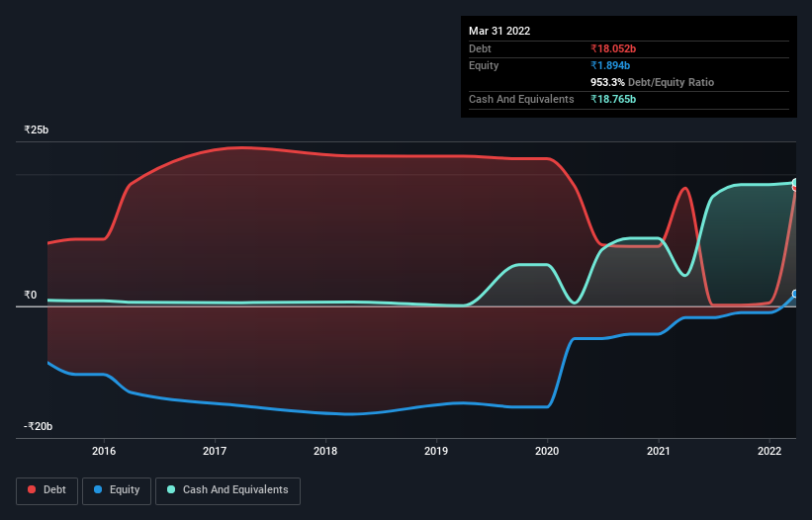This screenshot has width=812, height=520.
Task: Click the 2022 axis label
Action: coord(769,451)
